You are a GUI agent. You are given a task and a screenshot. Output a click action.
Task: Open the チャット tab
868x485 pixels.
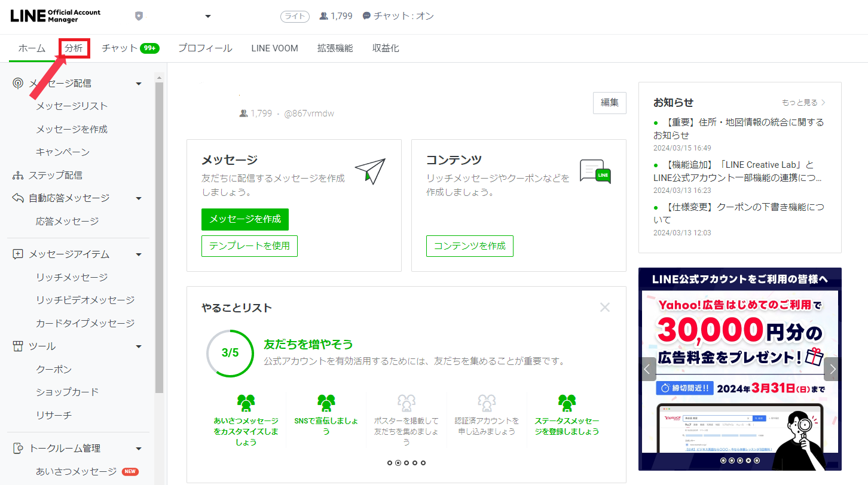130,48
